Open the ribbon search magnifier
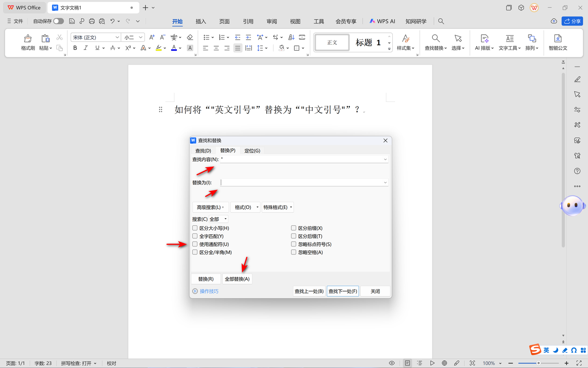This screenshot has height=368, width=588. pos(441,21)
